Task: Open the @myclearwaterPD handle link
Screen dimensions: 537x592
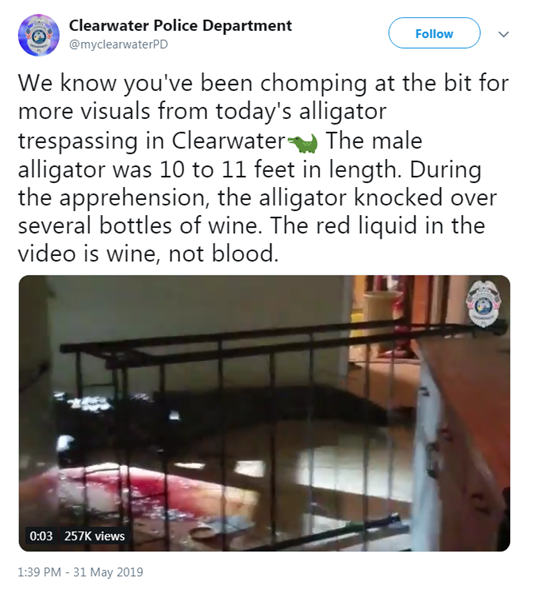Action: [118, 45]
